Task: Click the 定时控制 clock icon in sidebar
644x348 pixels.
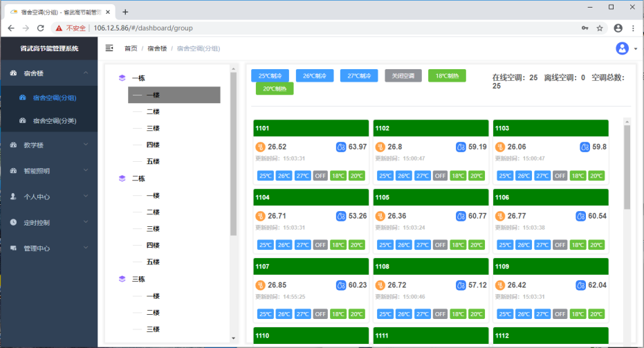Action: [x=14, y=222]
